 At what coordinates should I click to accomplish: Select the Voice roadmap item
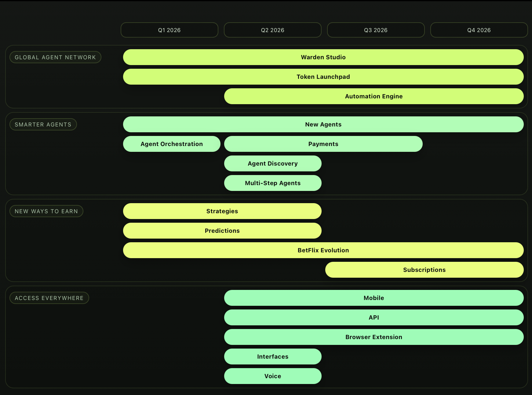click(273, 376)
